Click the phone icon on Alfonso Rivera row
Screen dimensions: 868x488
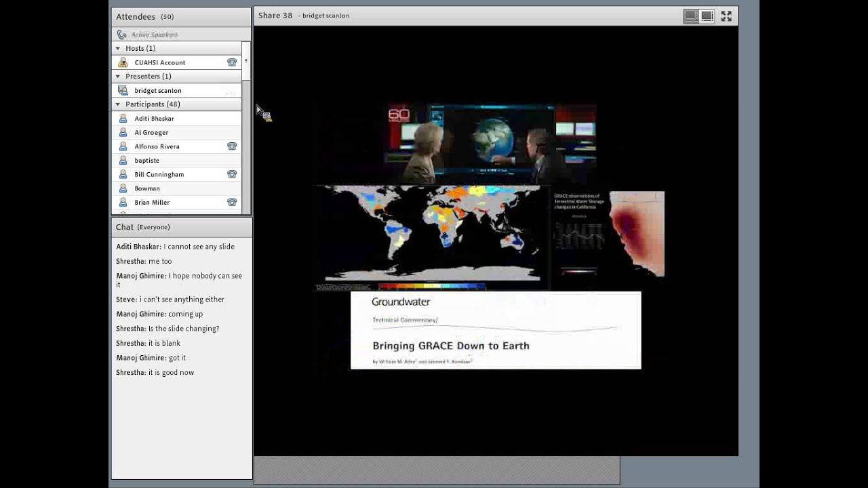pos(232,146)
